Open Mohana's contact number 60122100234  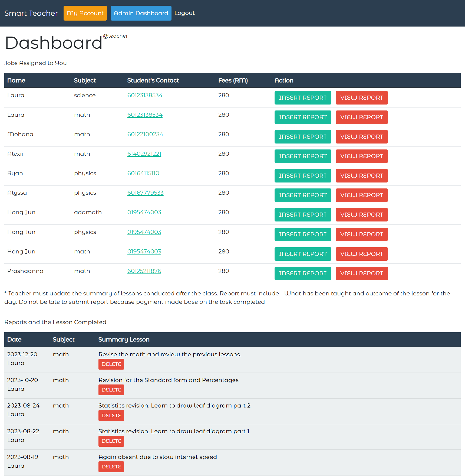[145, 134]
